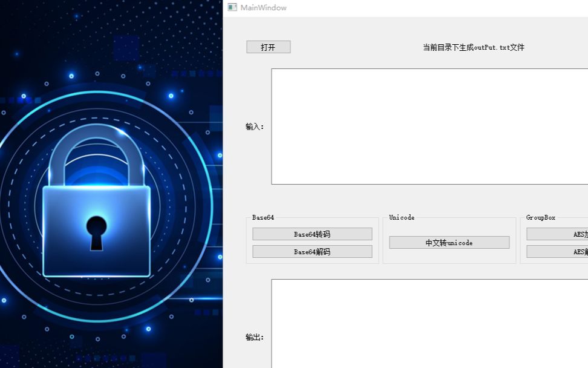
Task: Click the keyhole on the padlock image
Action: (x=96, y=233)
